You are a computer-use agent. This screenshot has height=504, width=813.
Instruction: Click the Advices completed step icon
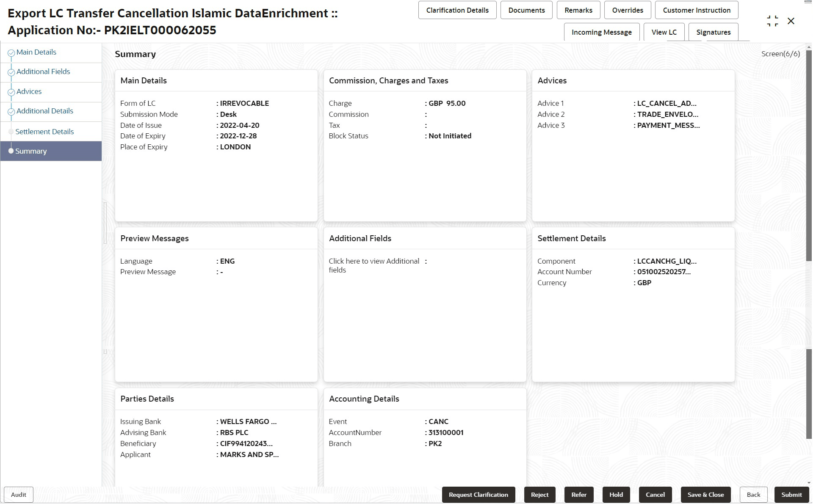coord(11,92)
